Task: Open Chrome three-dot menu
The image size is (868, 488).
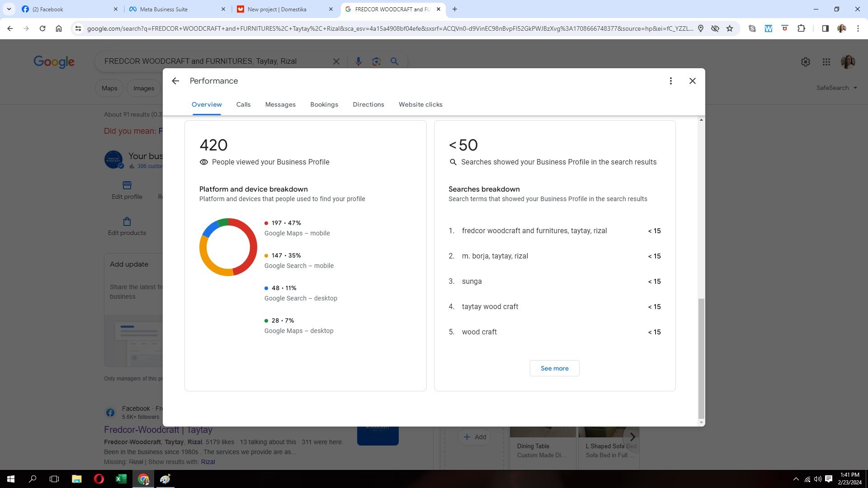Action: pos(858,28)
